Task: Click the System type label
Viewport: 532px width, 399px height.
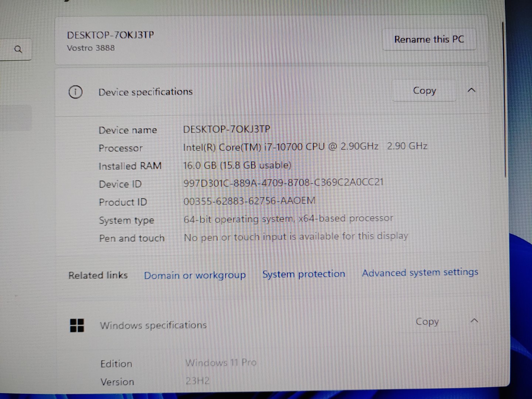Action: 126,221
